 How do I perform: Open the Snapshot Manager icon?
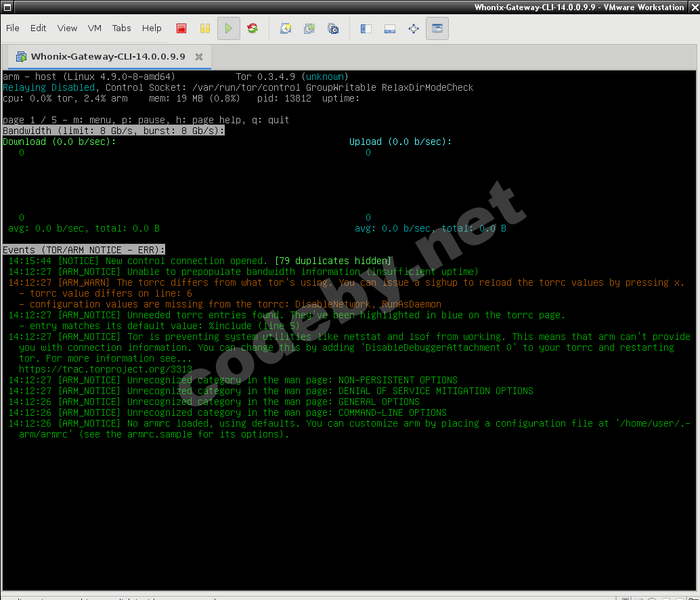point(333,28)
